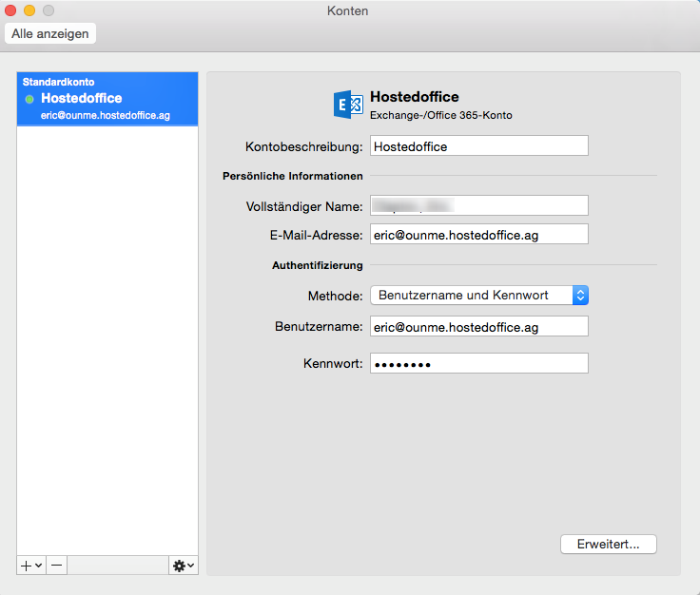Click the Benutzername input field
The width and height of the screenshot is (700, 595).
coord(479,327)
